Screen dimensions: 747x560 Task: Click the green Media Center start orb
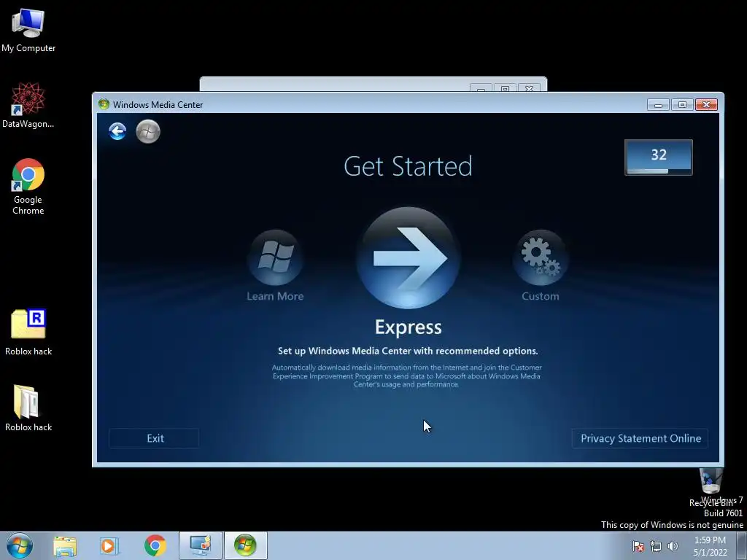148,131
